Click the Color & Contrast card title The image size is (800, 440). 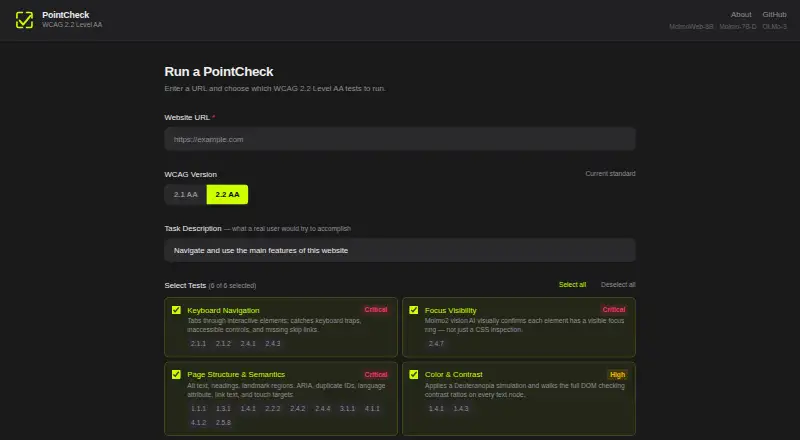(x=454, y=375)
